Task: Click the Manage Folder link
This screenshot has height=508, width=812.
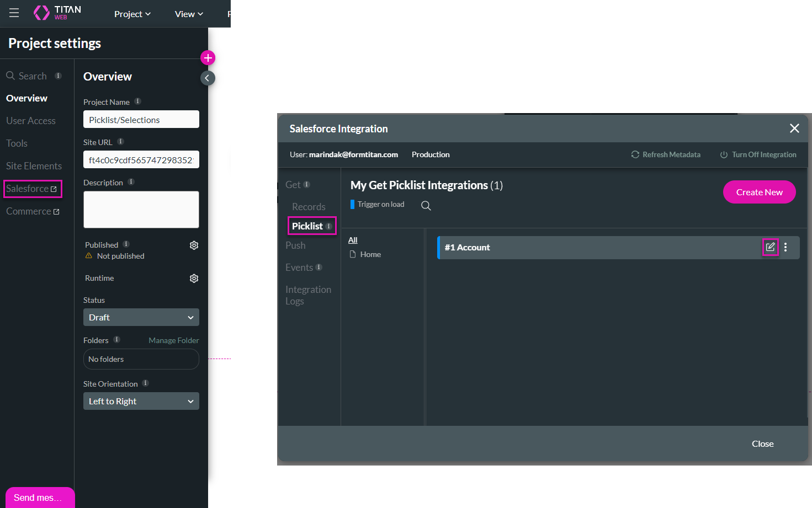Action: (174, 340)
